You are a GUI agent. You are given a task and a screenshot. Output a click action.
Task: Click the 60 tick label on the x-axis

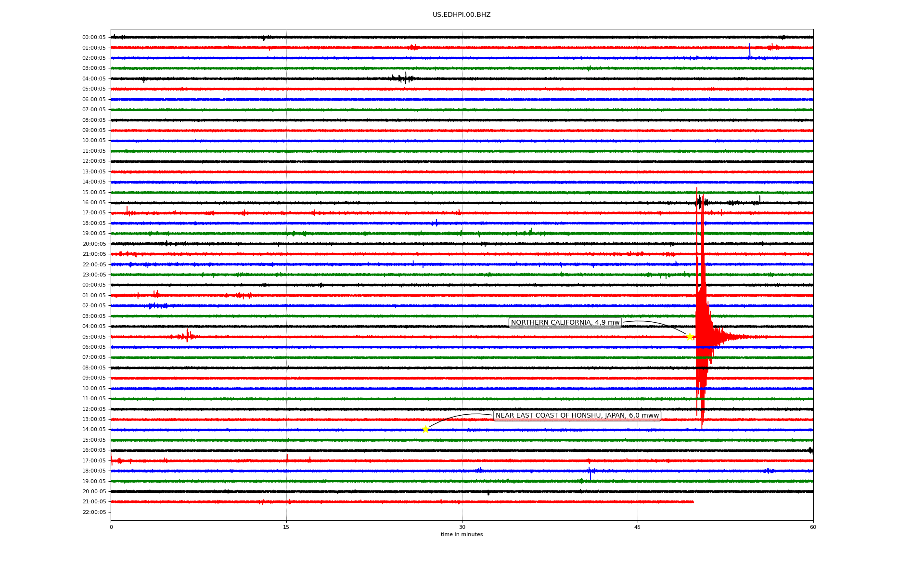(813, 527)
